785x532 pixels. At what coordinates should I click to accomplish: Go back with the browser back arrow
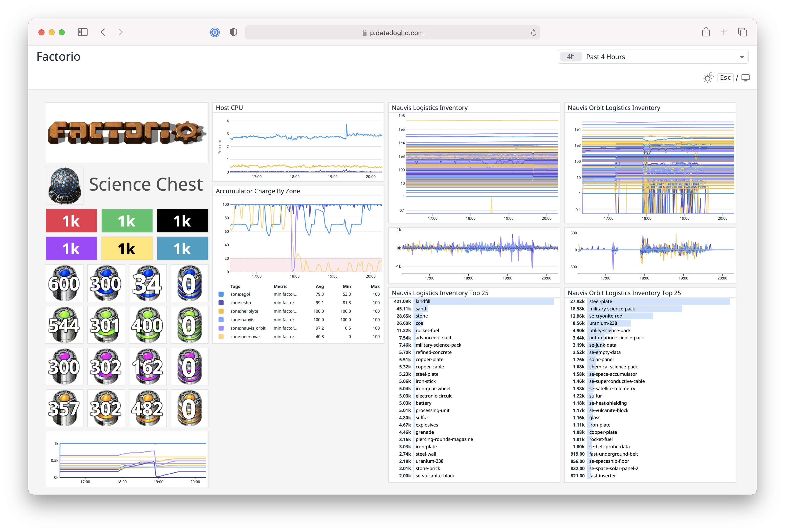point(103,32)
